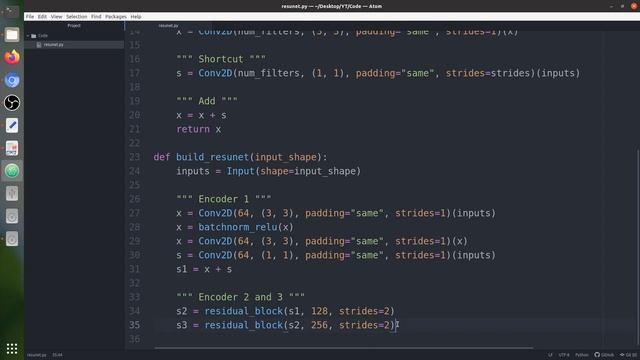Change LF line ending in status bar
This screenshot has height=360, width=640.
point(550,355)
